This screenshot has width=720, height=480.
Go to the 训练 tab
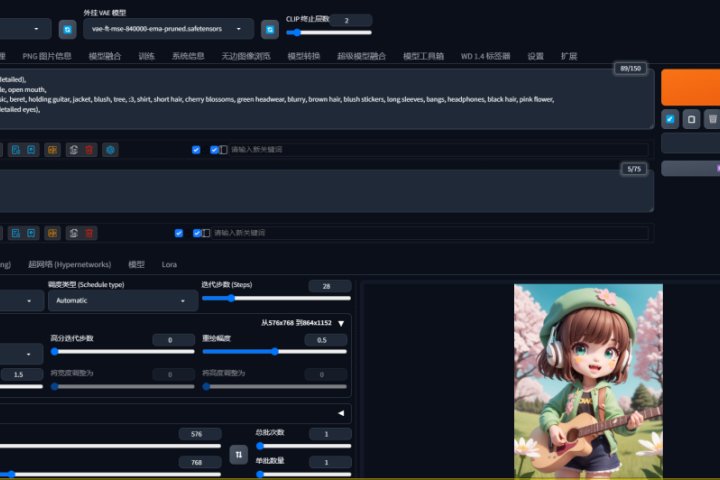(x=146, y=56)
